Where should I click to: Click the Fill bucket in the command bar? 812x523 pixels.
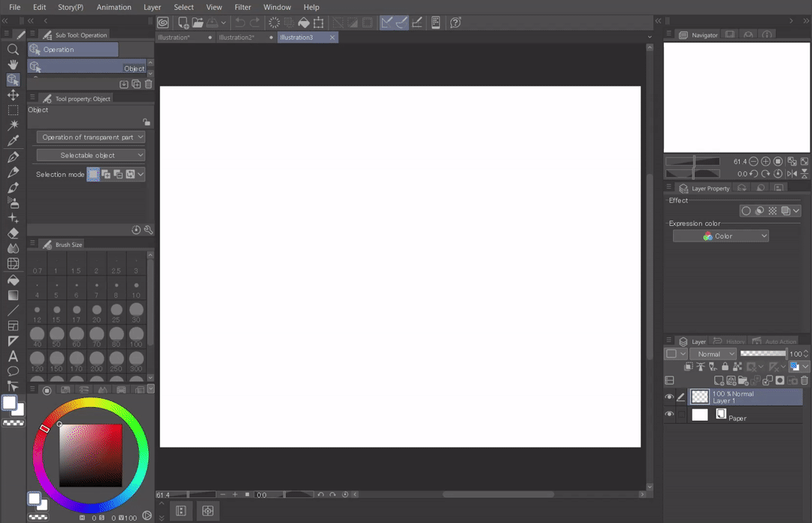click(x=304, y=23)
